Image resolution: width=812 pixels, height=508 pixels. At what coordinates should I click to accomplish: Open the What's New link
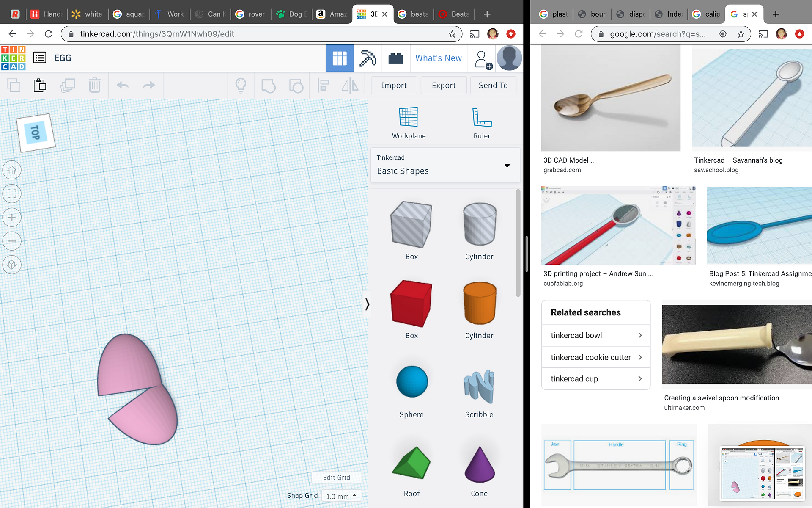pyautogui.click(x=439, y=58)
